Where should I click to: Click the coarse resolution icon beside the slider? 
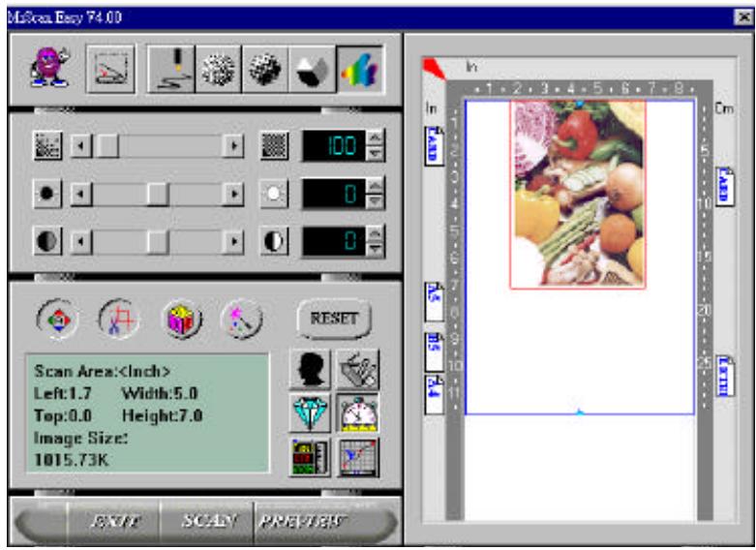point(47,145)
